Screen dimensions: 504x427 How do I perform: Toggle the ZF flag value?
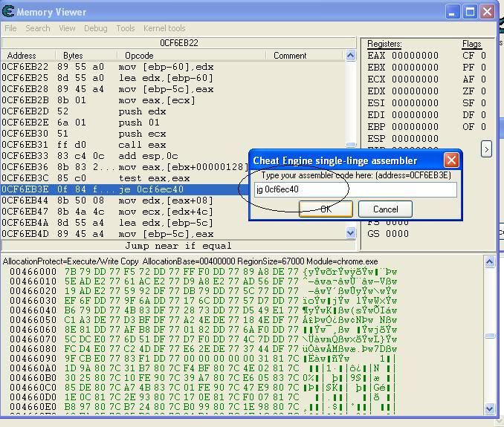pyautogui.click(x=483, y=91)
